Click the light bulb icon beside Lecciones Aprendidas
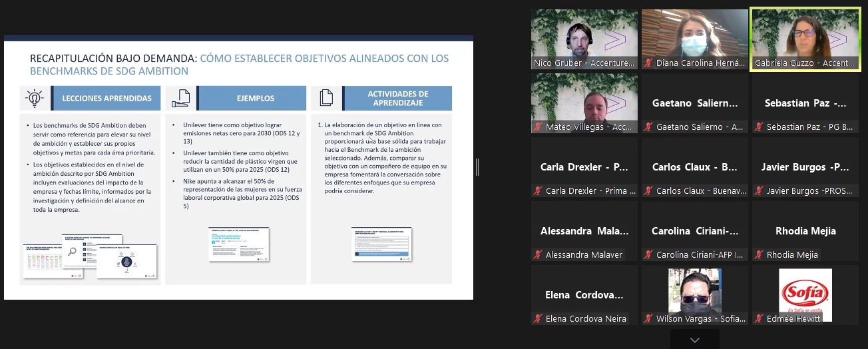The image size is (868, 349). pos(33,98)
